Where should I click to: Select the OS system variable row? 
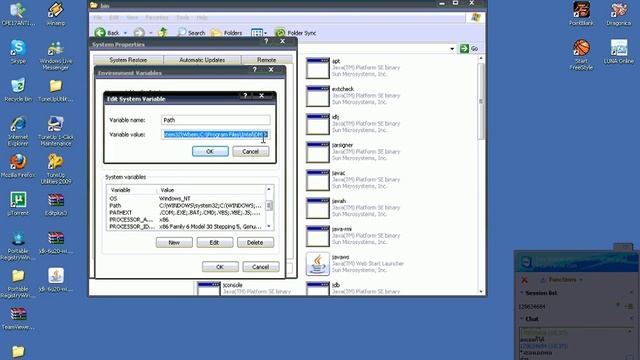[x=186, y=199]
